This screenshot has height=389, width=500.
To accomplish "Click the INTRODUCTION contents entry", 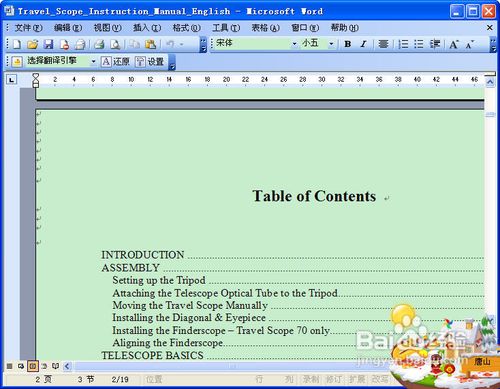I will click(x=142, y=255).
